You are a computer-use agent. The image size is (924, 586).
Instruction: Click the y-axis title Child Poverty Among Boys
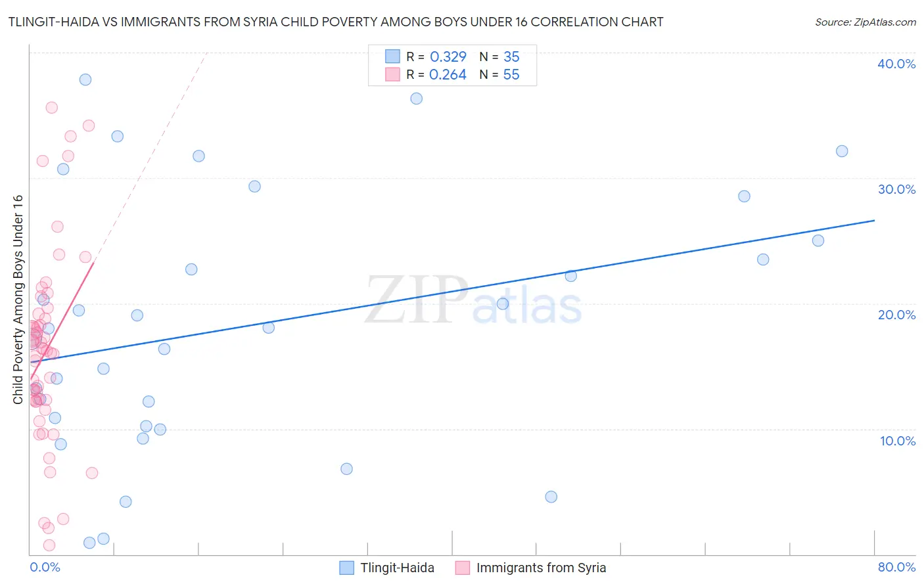pyautogui.click(x=18, y=300)
